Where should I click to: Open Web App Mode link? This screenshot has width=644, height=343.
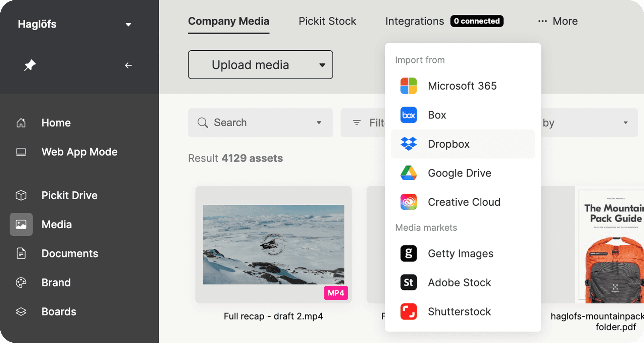(79, 152)
